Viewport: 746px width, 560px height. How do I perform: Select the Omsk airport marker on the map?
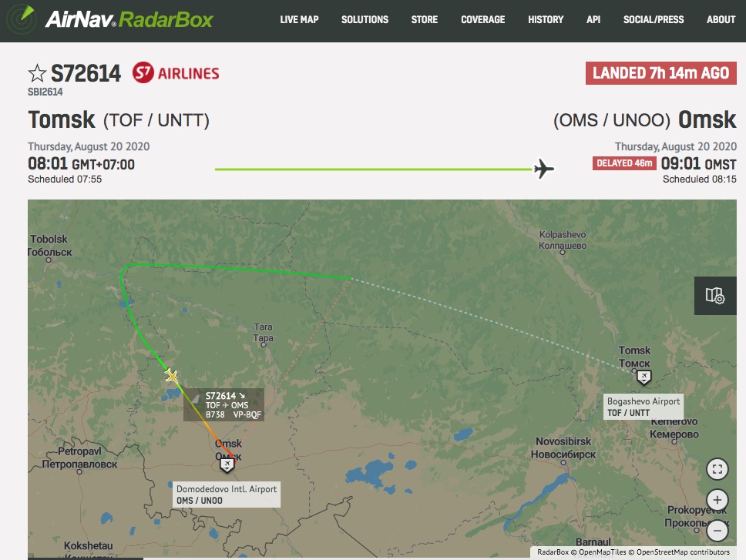227,464
